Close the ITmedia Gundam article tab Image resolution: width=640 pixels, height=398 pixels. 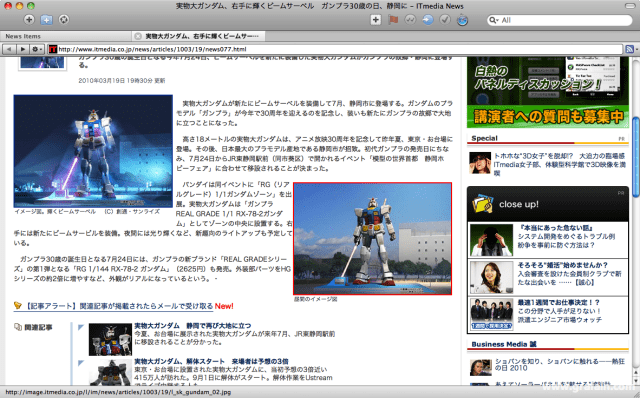138,36
